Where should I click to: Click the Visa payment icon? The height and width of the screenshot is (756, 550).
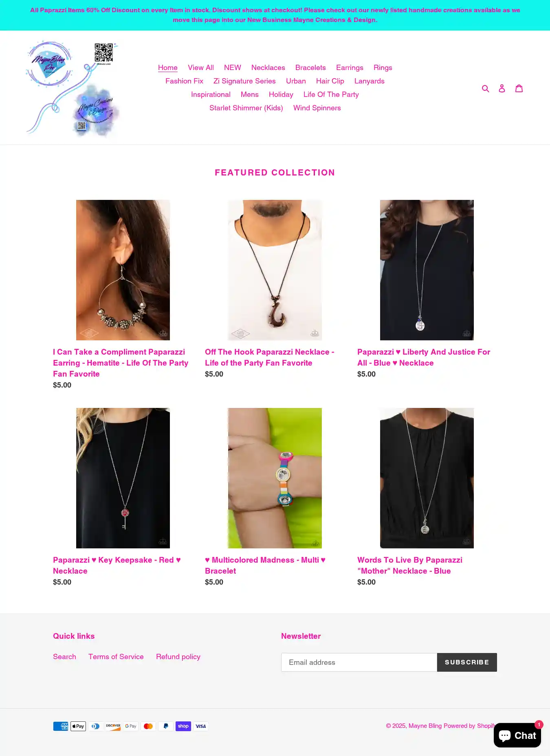(201, 726)
